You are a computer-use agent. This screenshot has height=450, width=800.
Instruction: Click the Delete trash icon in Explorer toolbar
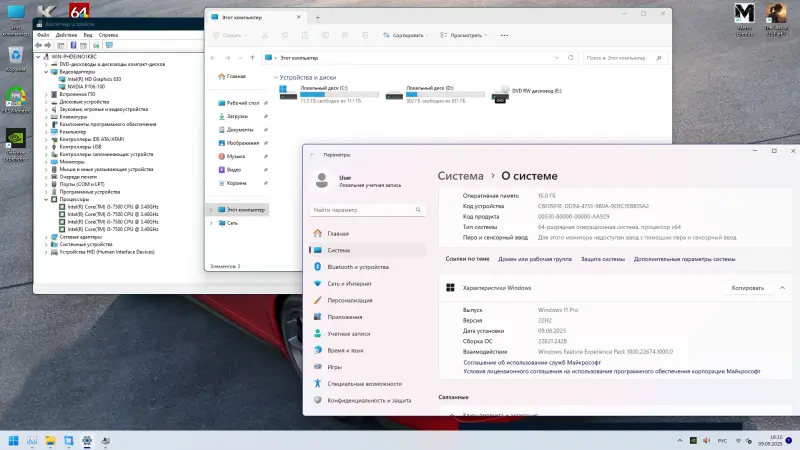click(x=365, y=35)
